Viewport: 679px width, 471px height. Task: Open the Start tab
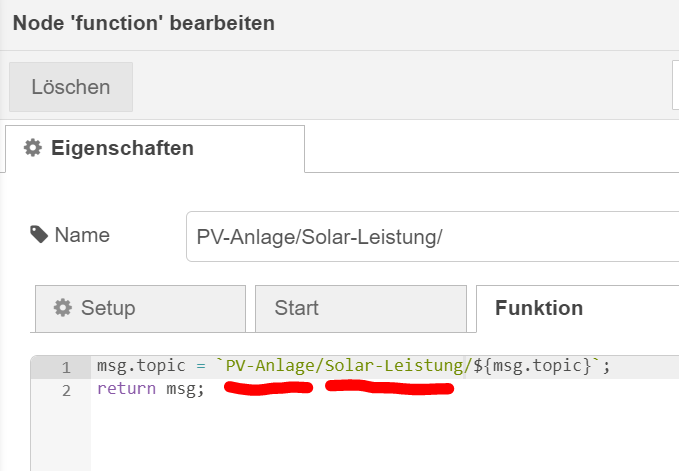pyautogui.click(x=361, y=309)
